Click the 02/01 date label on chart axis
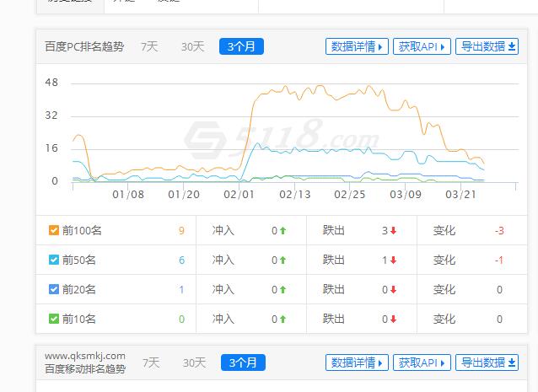Image resolution: width=538 pixels, height=392 pixels. pos(239,195)
